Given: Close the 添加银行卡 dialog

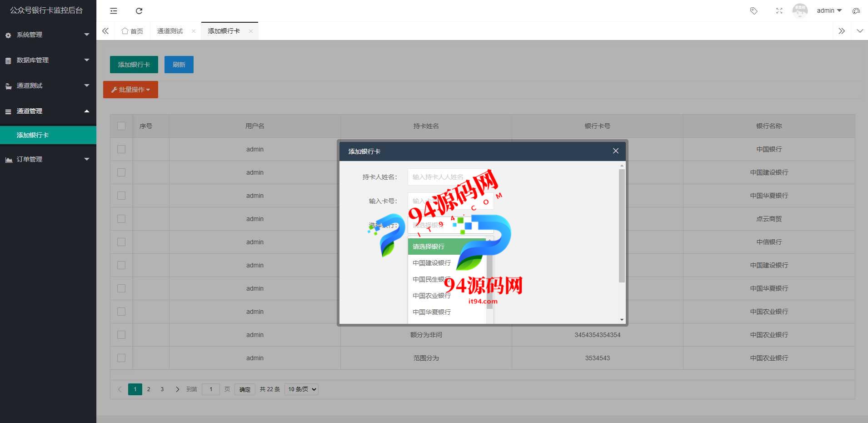Looking at the screenshot, I should (x=616, y=151).
